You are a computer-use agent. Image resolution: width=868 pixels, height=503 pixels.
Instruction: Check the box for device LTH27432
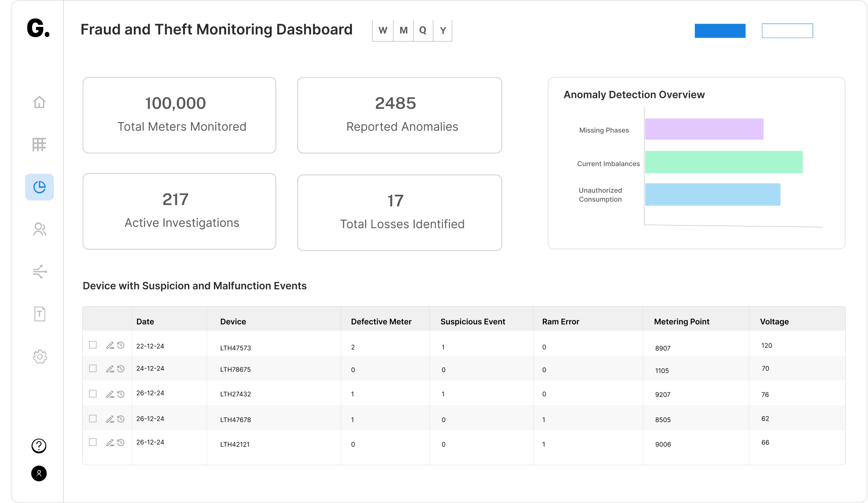pyautogui.click(x=93, y=394)
